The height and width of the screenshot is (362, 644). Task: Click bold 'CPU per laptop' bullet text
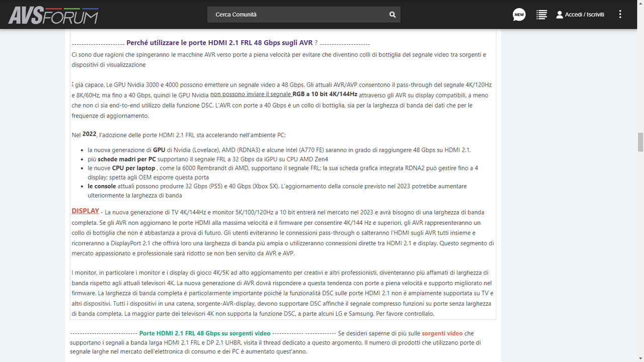click(133, 168)
